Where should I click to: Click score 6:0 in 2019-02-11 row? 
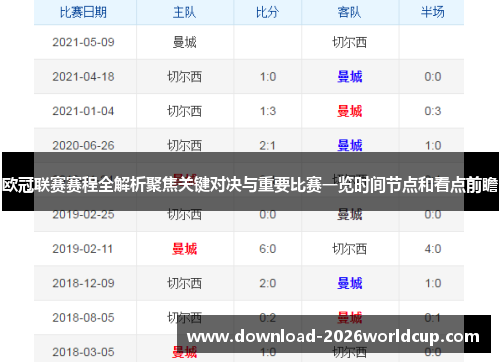point(268,249)
